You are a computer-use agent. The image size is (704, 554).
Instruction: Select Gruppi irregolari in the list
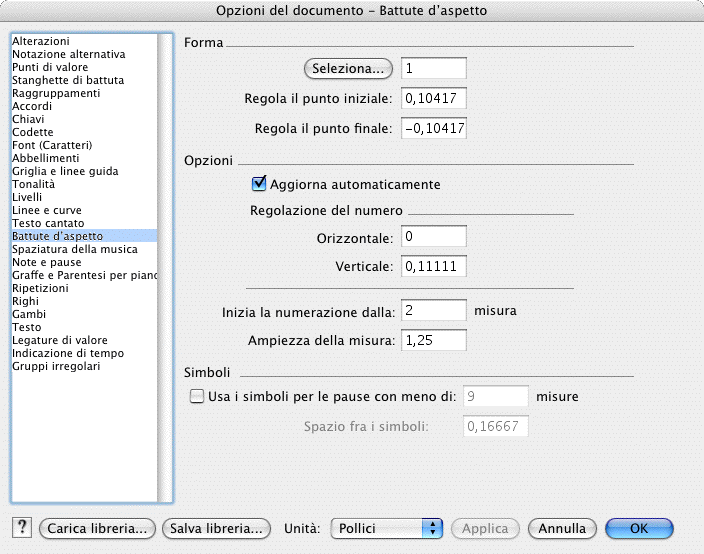click(x=56, y=366)
